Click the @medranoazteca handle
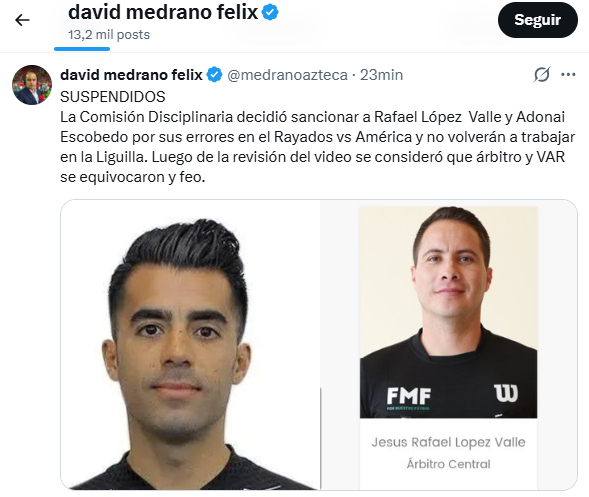 [x=287, y=75]
